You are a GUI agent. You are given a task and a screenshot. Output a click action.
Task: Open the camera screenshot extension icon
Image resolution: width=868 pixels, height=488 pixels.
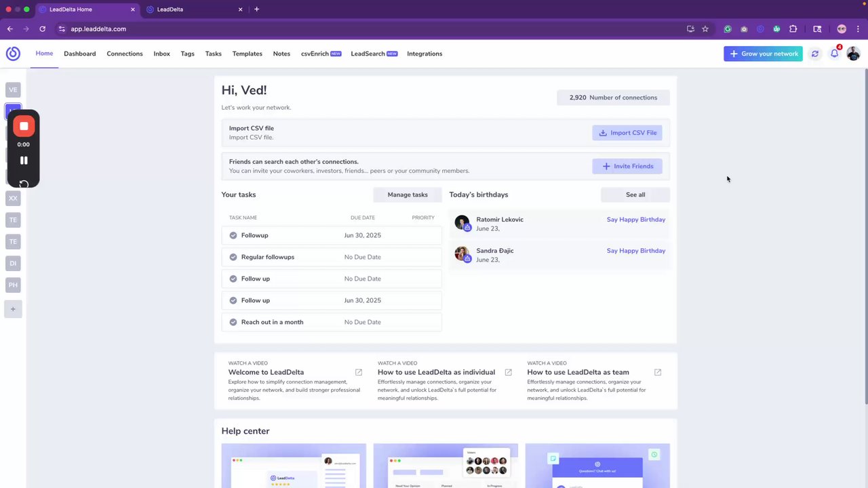[x=744, y=29]
